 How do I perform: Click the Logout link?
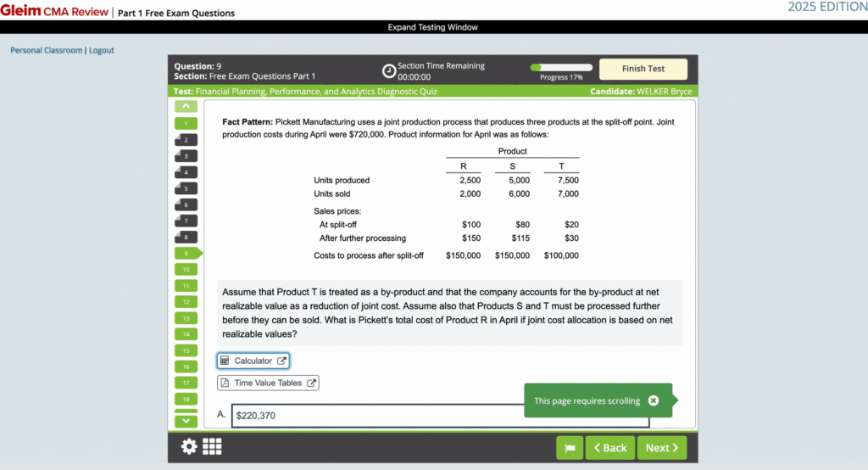(102, 50)
